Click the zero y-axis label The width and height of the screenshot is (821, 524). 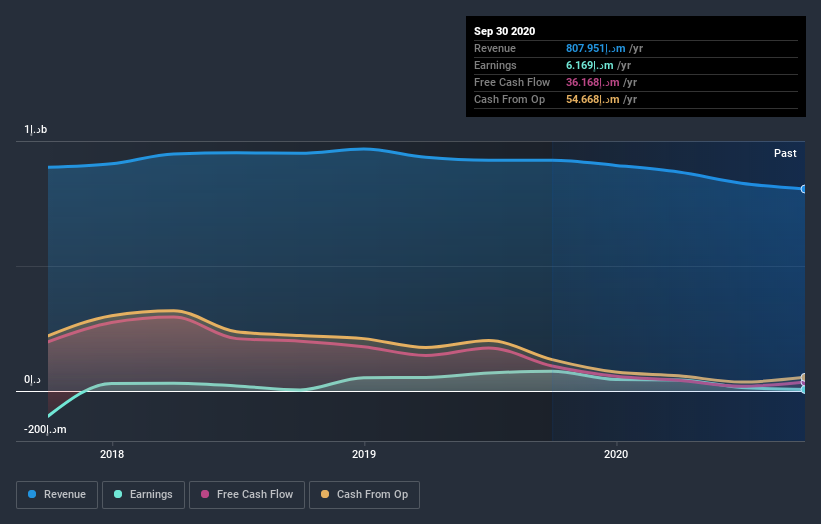point(32,380)
